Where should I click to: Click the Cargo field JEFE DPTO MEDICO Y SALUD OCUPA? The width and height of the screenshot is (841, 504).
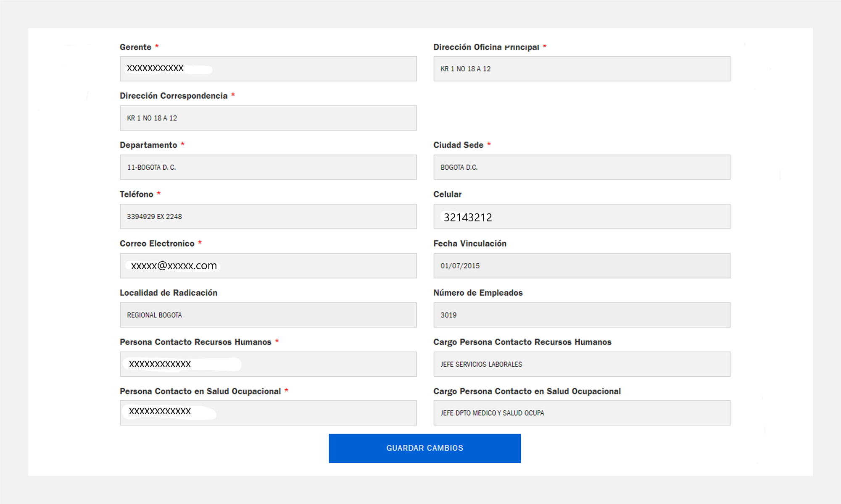coord(582,413)
